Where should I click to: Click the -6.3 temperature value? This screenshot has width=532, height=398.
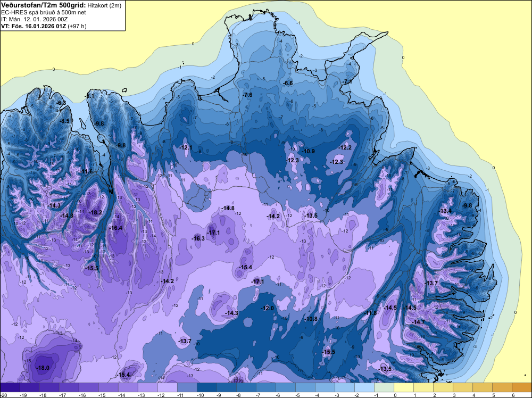click(61, 103)
